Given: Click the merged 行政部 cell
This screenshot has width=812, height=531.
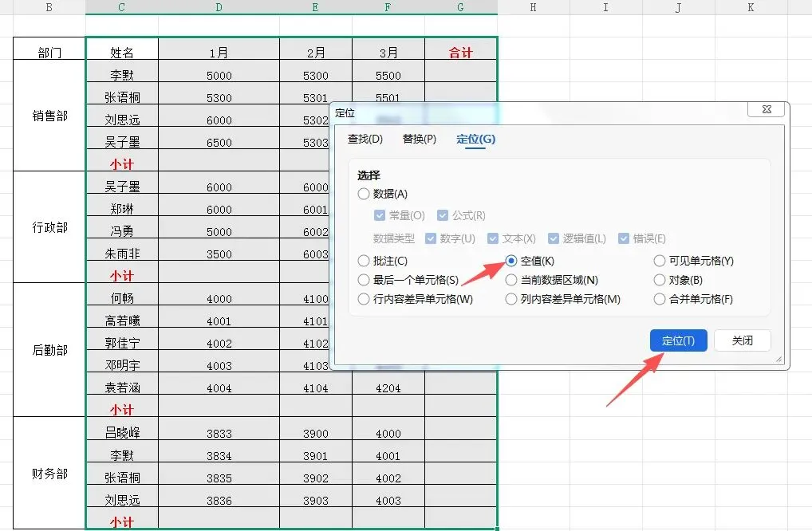Looking at the screenshot, I should tap(49, 226).
